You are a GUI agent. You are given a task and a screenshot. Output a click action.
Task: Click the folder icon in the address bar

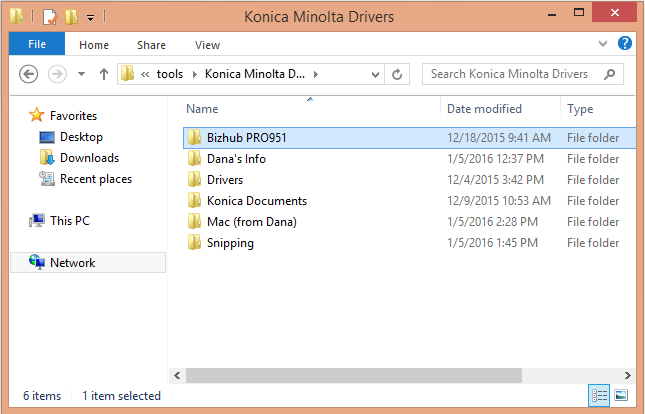[x=128, y=74]
